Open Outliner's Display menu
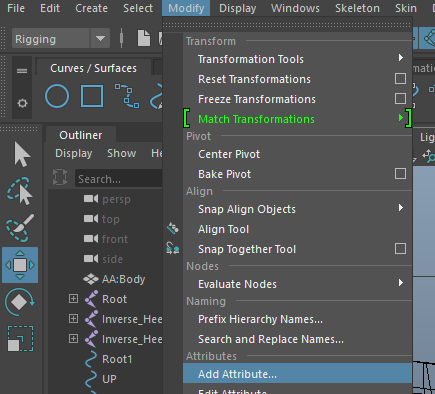The height and width of the screenshot is (394, 435). 74,153
